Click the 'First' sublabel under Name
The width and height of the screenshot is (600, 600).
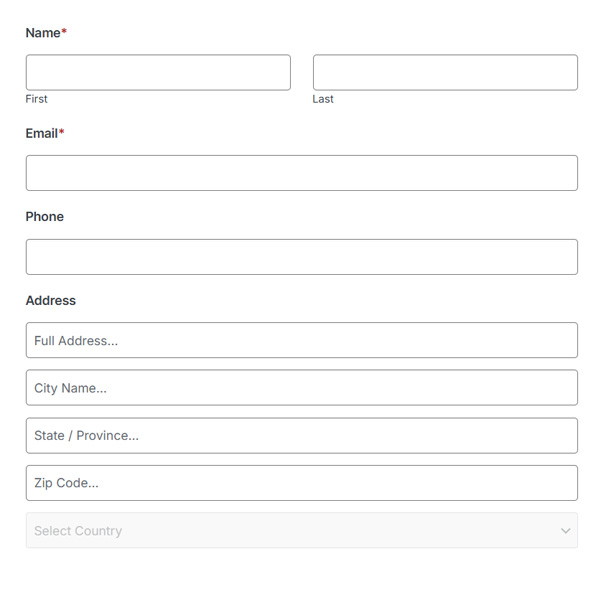(x=36, y=99)
